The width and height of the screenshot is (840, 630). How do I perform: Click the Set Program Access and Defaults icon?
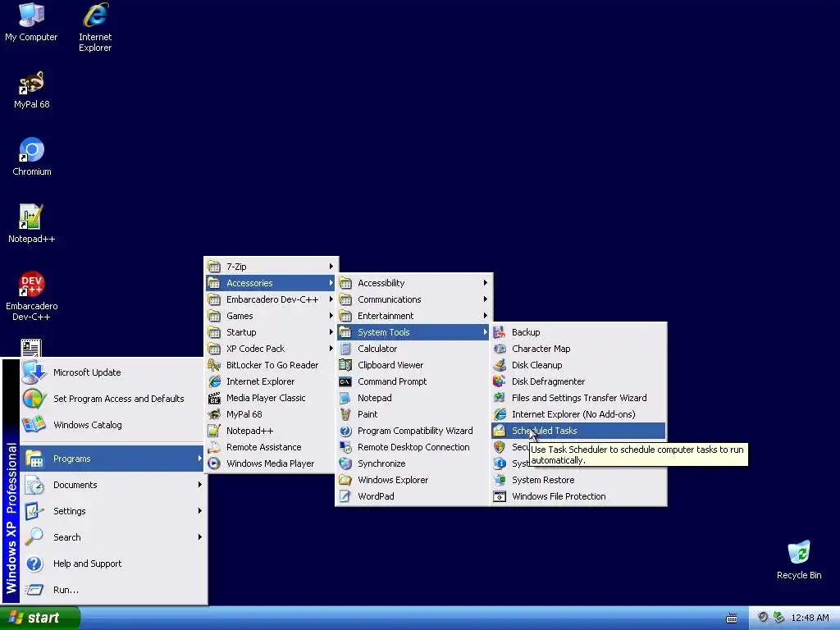(34, 399)
